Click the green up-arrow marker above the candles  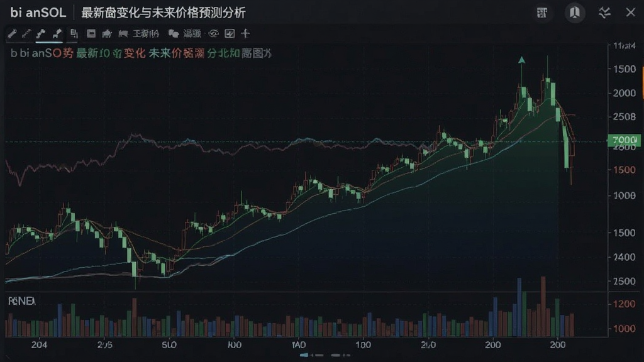coord(521,60)
